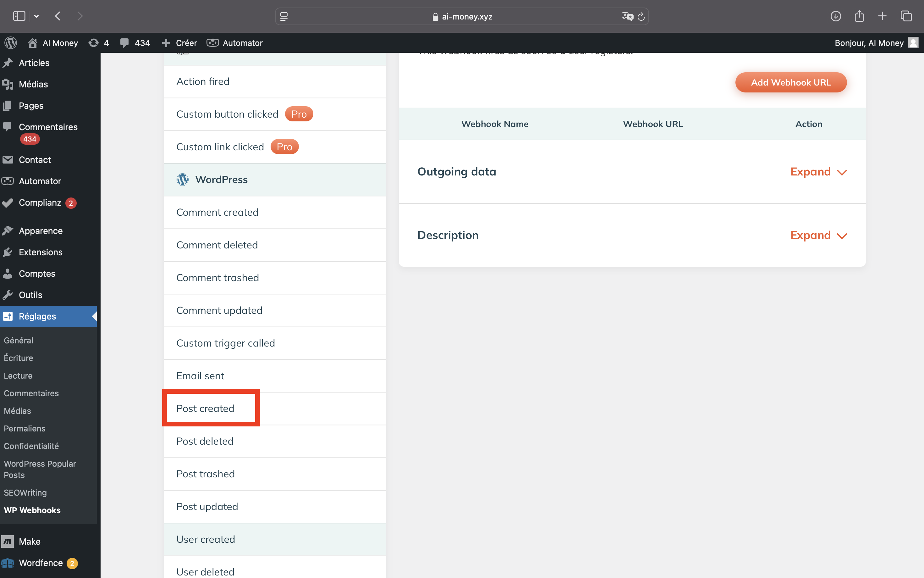This screenshot has width=924, height=578.
Task: Select User created trigger option
Action: coord(206,539)
